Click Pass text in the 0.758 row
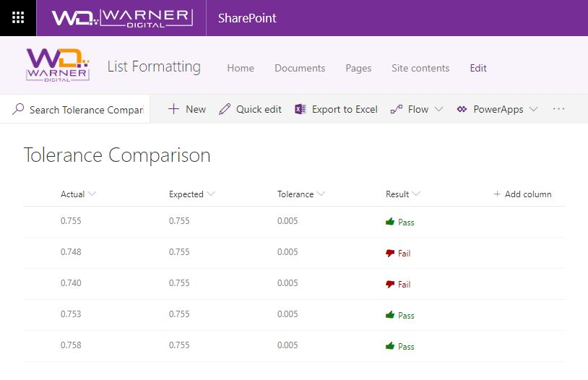 point(406,347)
